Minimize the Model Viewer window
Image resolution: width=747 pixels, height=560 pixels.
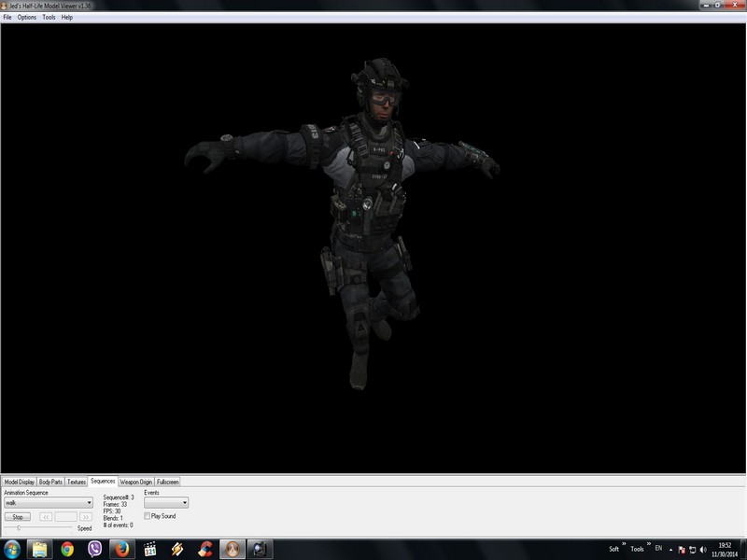click(x=707, y=6)
